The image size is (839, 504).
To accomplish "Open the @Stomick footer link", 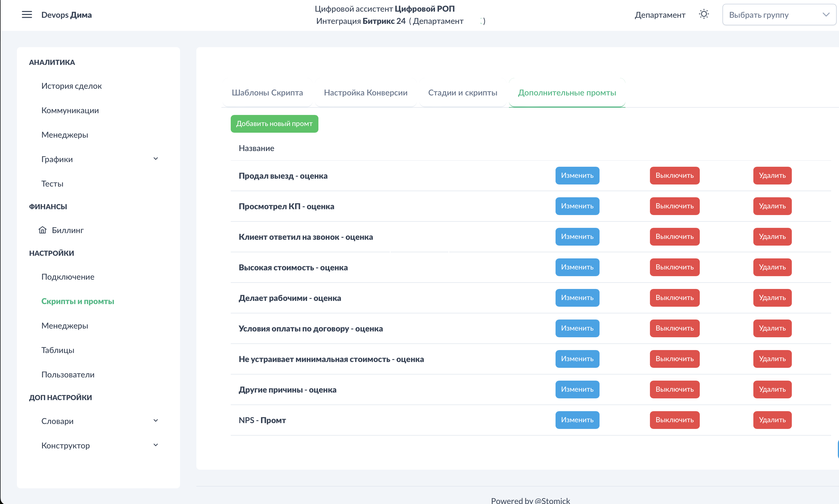I will pyautogui.click(x=552, y=500).
